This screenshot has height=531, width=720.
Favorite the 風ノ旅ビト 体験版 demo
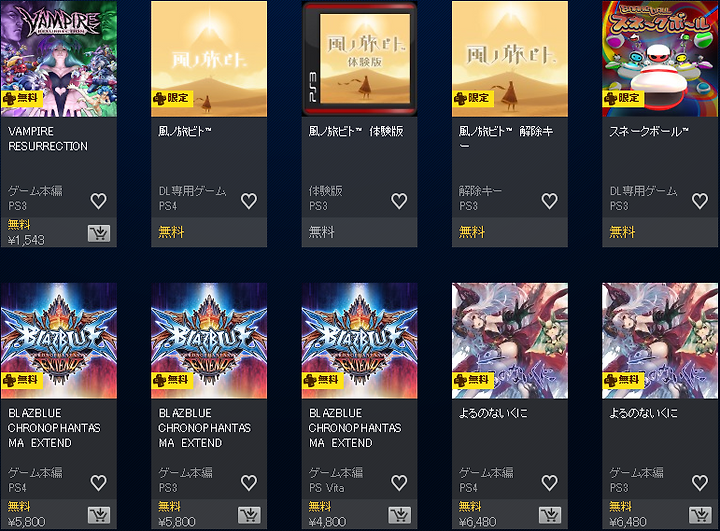coord(399,201)
